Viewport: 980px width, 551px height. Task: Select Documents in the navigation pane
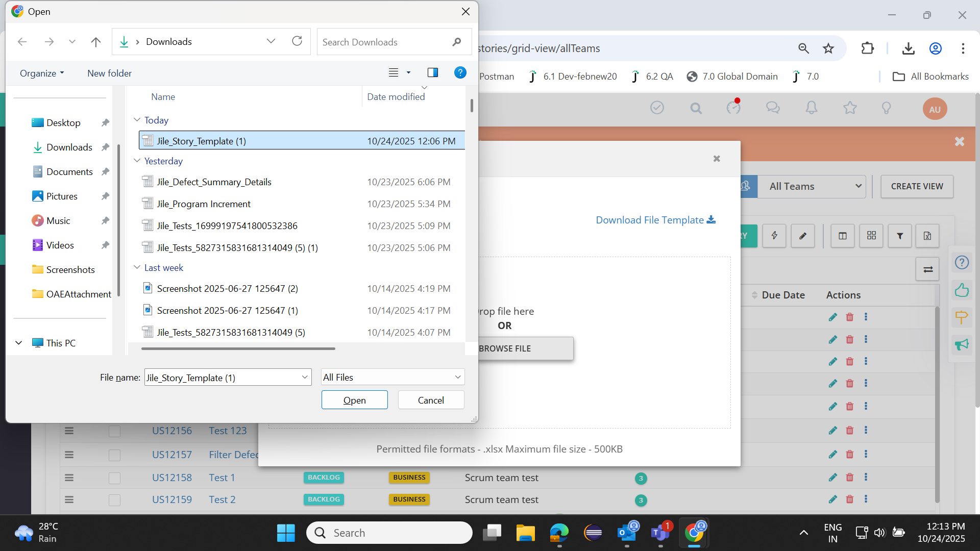(x=69, y=172)
